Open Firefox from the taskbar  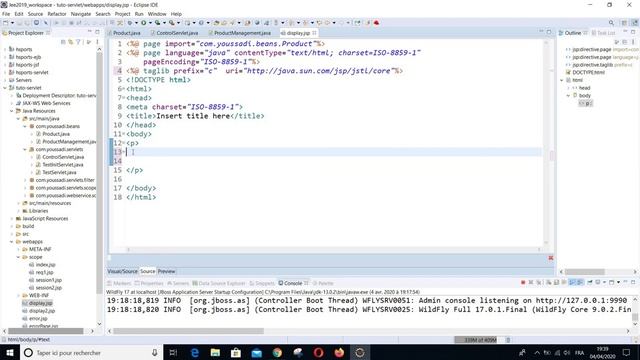(x=339, y=352)
